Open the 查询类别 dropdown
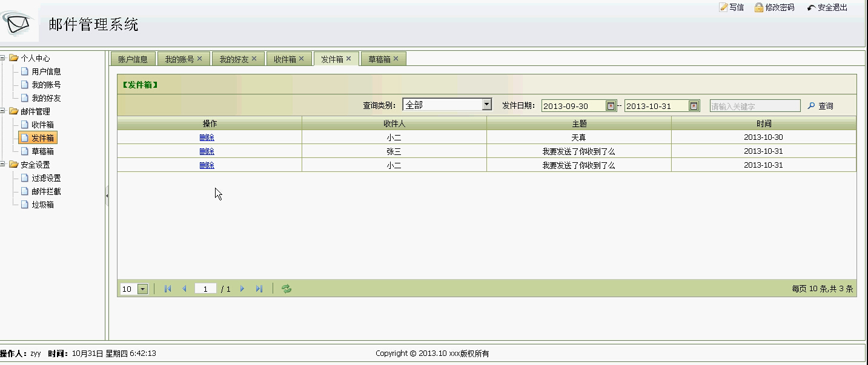The width and height of the screenshot is (868, 365). pyautogui.click(x=486, y=105)
